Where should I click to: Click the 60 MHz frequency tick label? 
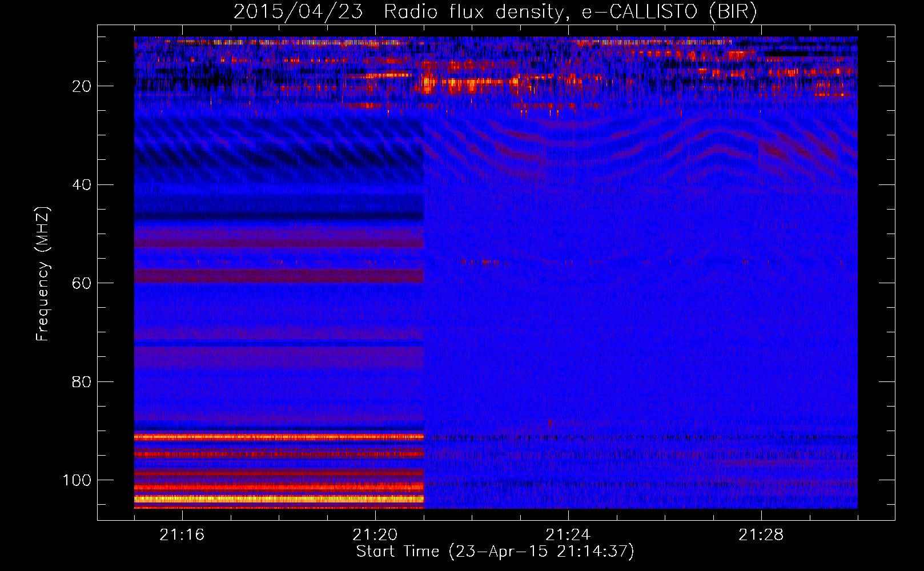click(x=82, y=283)
